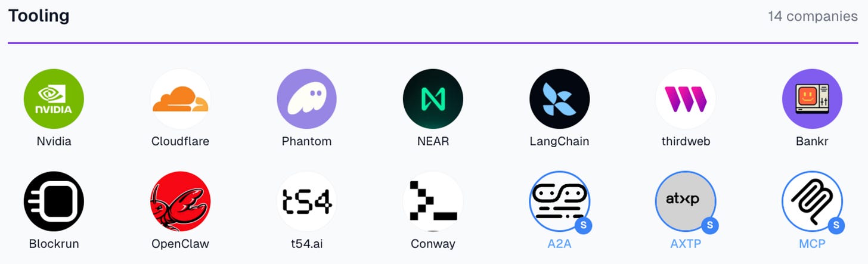
Task: Open the LangChain blue bird logo
Action: (559, 99)
